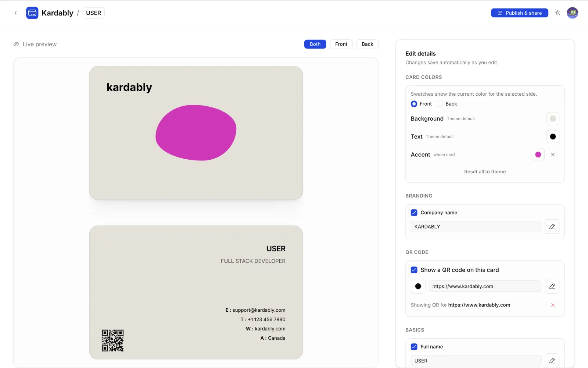Click the Showing QR for URL text
The width and height of the screenshot is (588, 368).
click(x=460, y=305)
